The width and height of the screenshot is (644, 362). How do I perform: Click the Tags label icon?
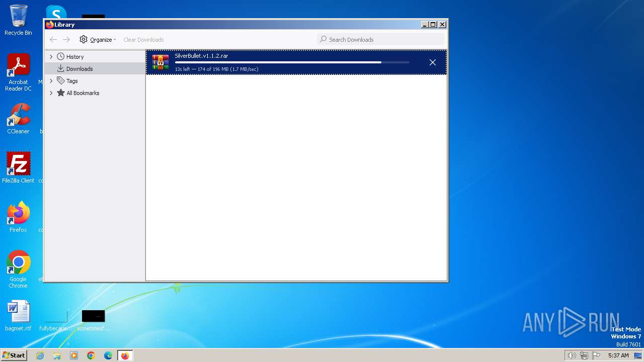[61, 81]
